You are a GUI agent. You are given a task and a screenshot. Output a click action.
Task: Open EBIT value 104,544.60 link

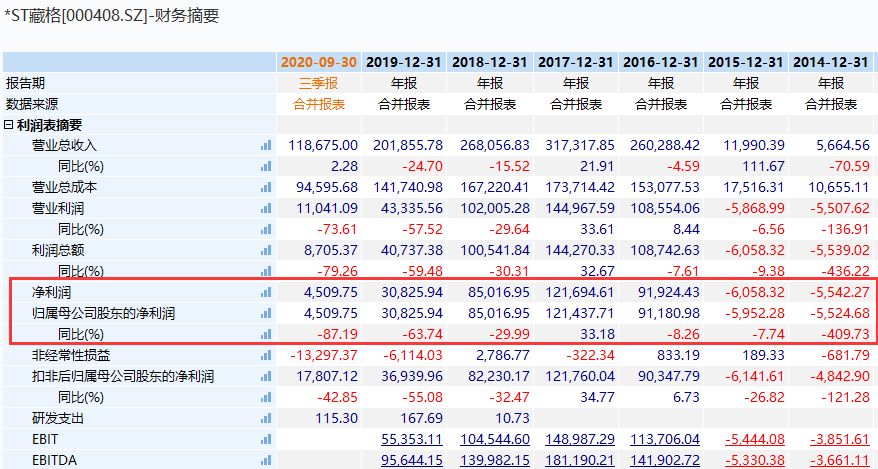[495, 439]
